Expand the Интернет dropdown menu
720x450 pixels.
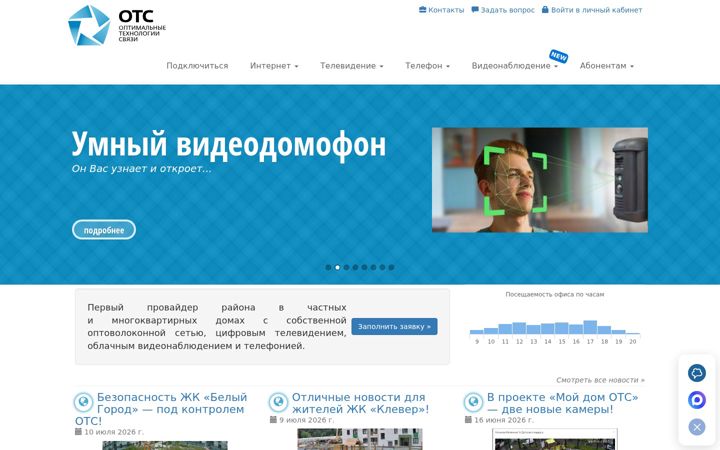(x=274, y=66)
